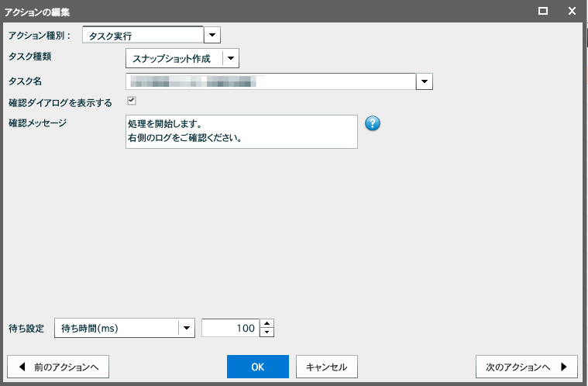This screenshot has height=386, width=588.
Task: Uncheck 確認ダイアログを表示する checkbox
Action: point(132,101)
